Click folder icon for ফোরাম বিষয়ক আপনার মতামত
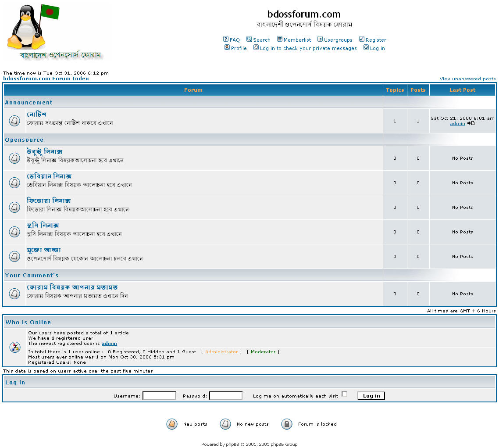 [14, 293]
